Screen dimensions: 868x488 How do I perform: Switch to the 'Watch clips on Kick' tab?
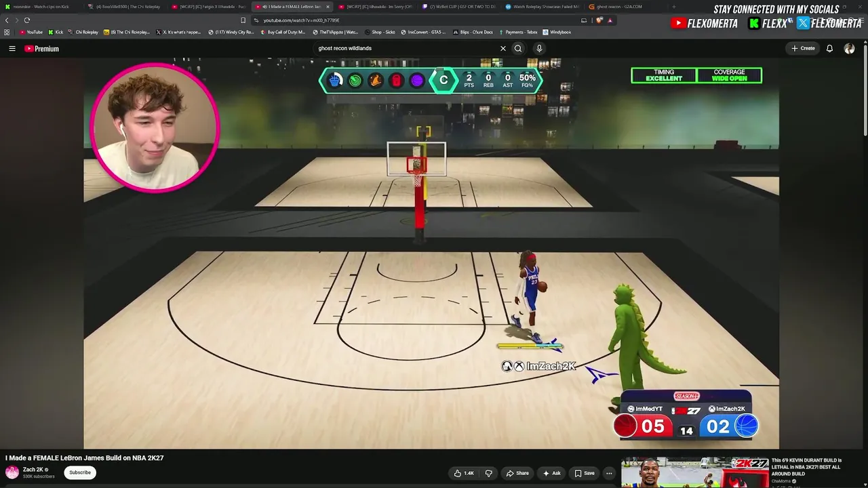41,7
